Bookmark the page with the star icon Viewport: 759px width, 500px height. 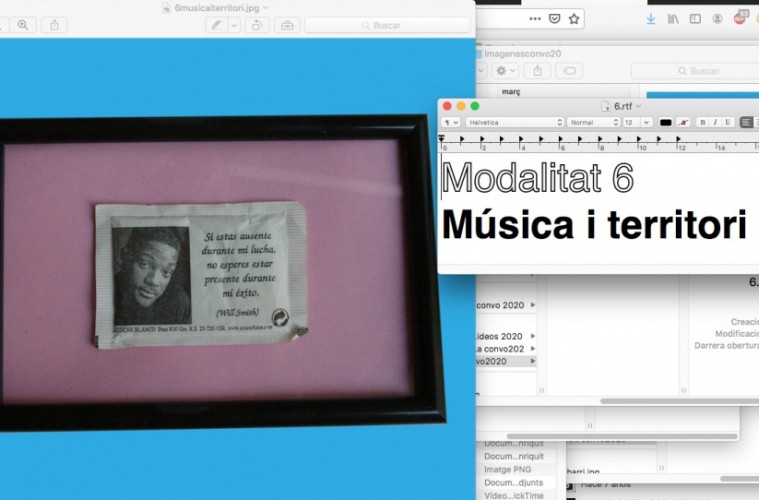click(x=574, y=18)
